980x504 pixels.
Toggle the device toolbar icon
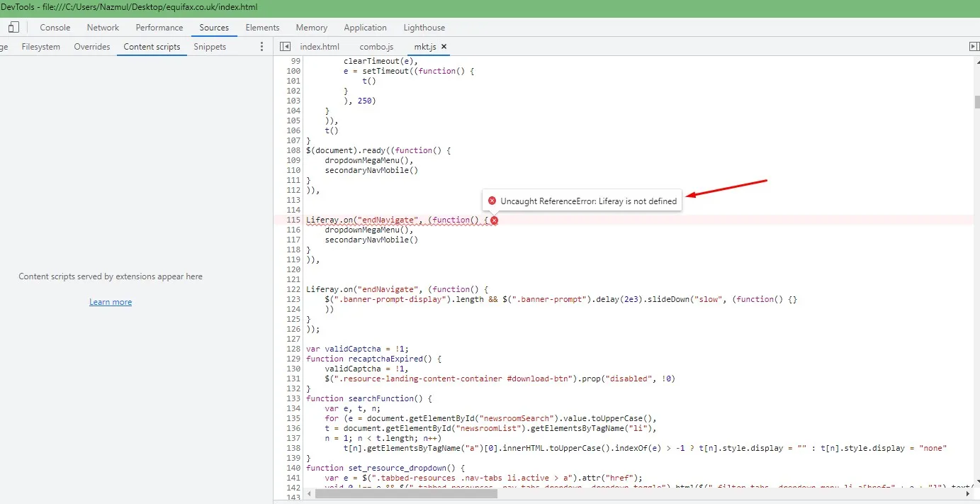pyautogui.click(x=13, y=28)
